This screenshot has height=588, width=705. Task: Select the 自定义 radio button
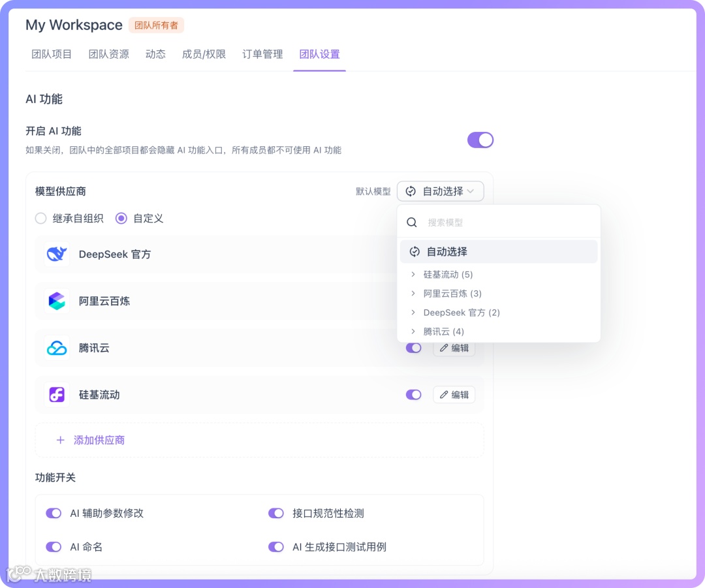point(121,219)
